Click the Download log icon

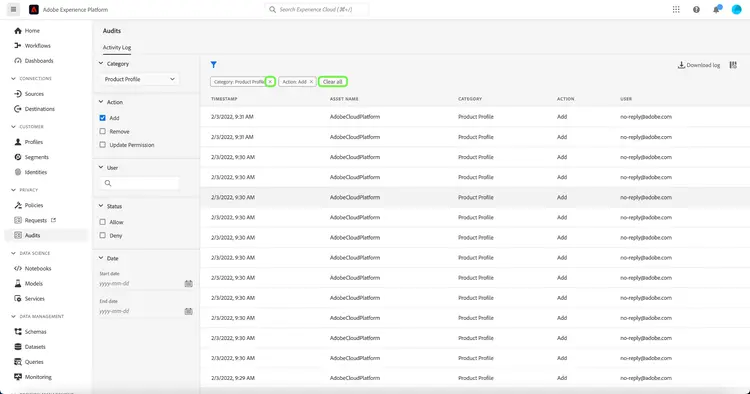point(681,65)
